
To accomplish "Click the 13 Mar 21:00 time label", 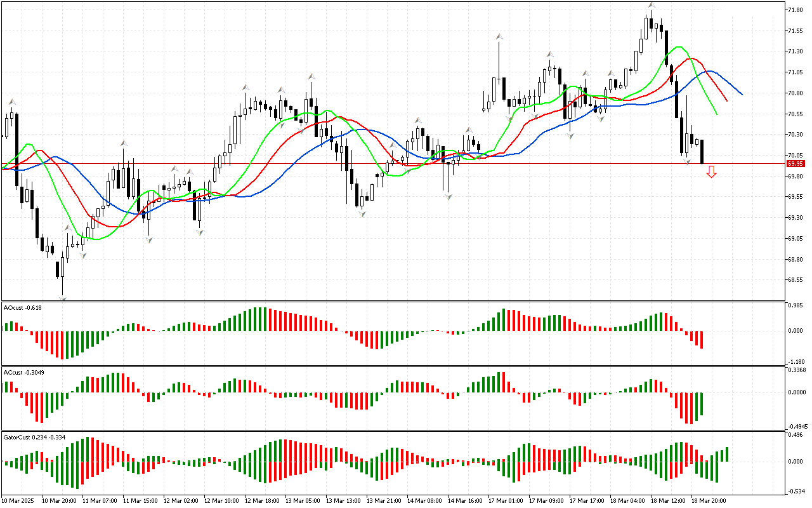I will (384, 501).
